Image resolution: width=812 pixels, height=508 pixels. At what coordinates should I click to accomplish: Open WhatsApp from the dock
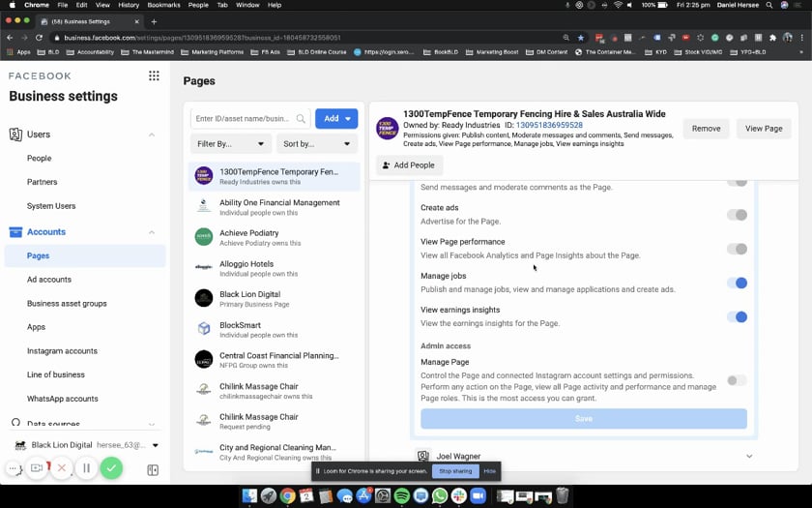click(x=440, y=496)
